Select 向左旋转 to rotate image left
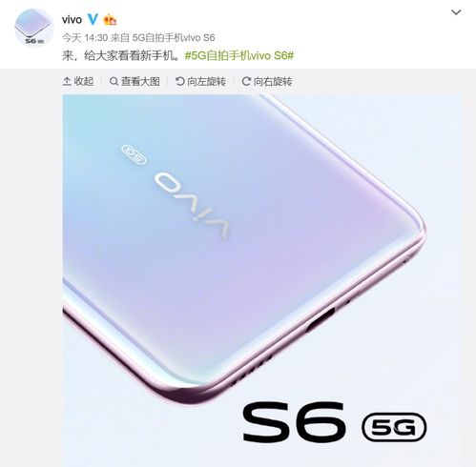Image resolution: width=476 pixels, height=467 pixels. 200,81
